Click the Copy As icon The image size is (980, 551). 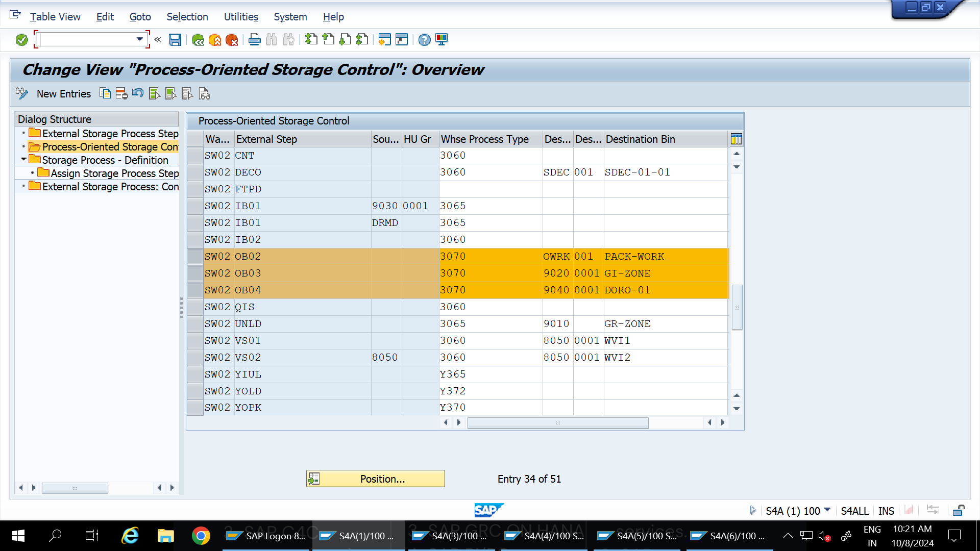106,94
